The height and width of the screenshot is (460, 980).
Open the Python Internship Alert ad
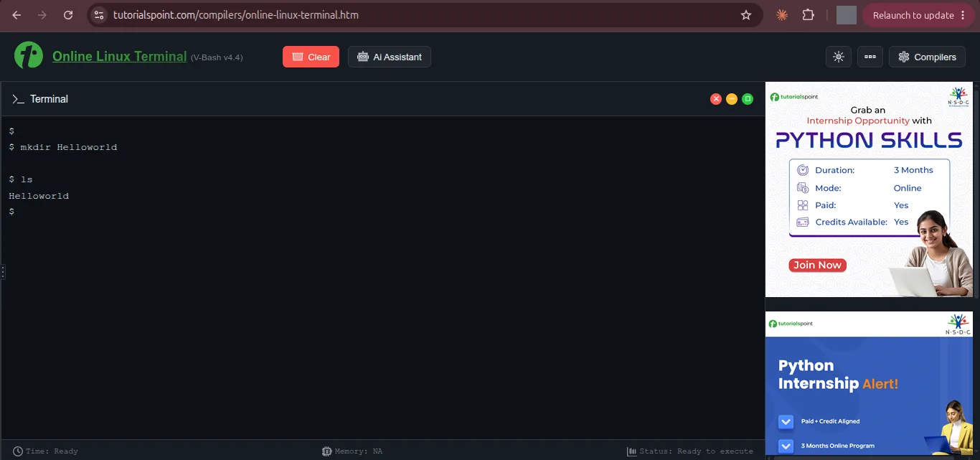(x=869, y=383)
